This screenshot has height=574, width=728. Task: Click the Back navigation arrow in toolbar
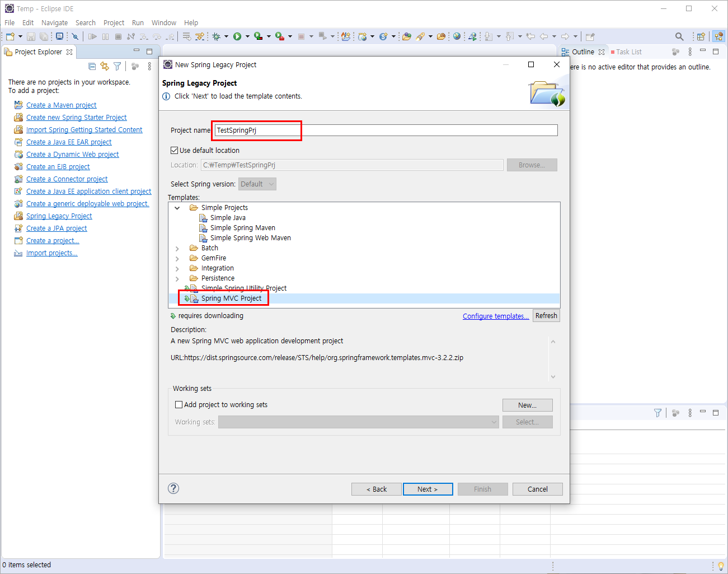[x=544, y=36]
